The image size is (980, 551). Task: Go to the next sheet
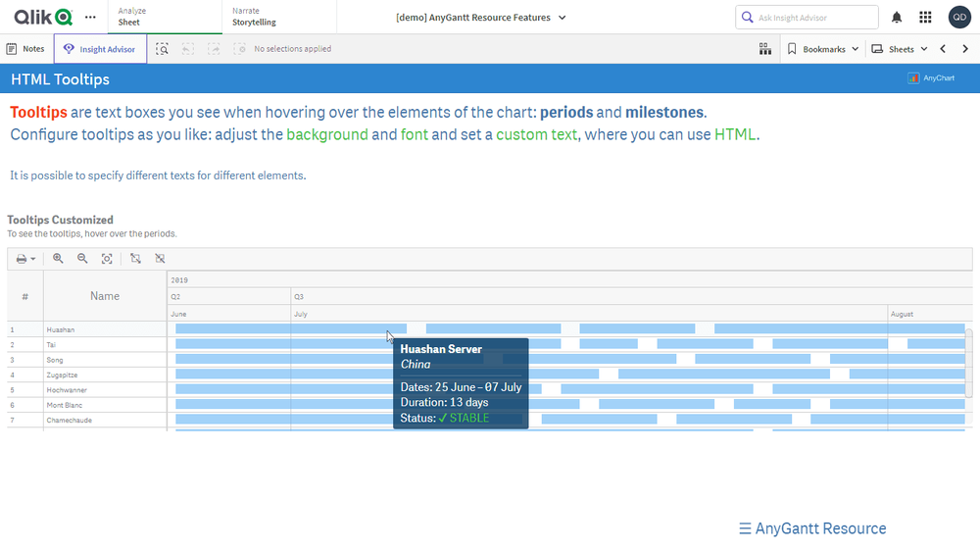[965, 49]
